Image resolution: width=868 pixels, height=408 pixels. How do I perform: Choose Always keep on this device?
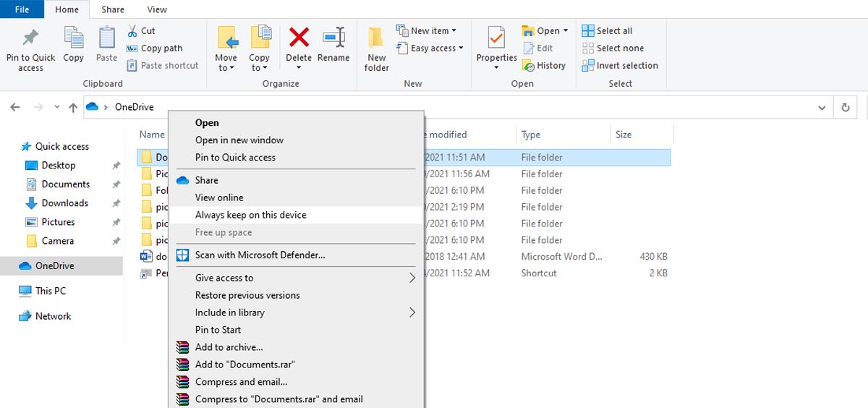(x=250, y=215)
